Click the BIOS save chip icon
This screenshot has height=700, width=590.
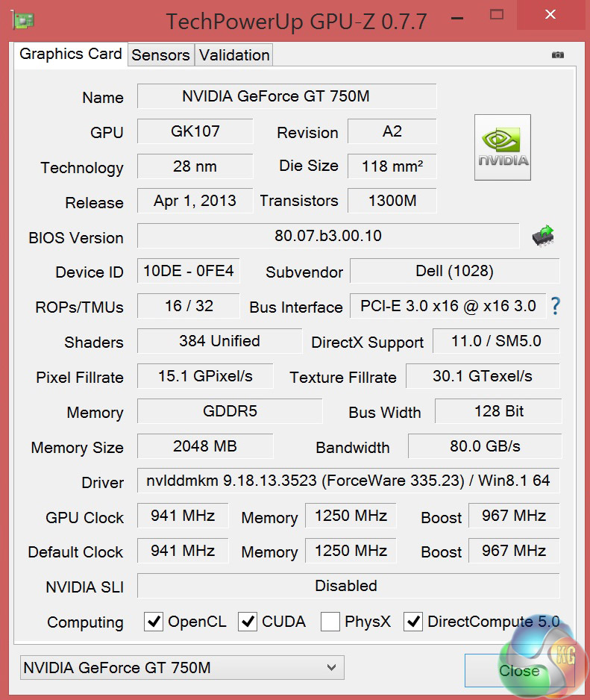pos(543,236)
